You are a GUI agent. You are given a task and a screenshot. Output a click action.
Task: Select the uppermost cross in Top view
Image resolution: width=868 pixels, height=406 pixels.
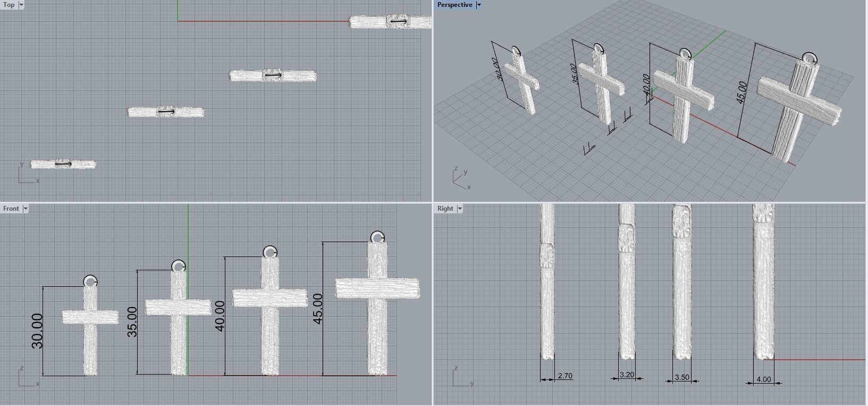point(391,21)
